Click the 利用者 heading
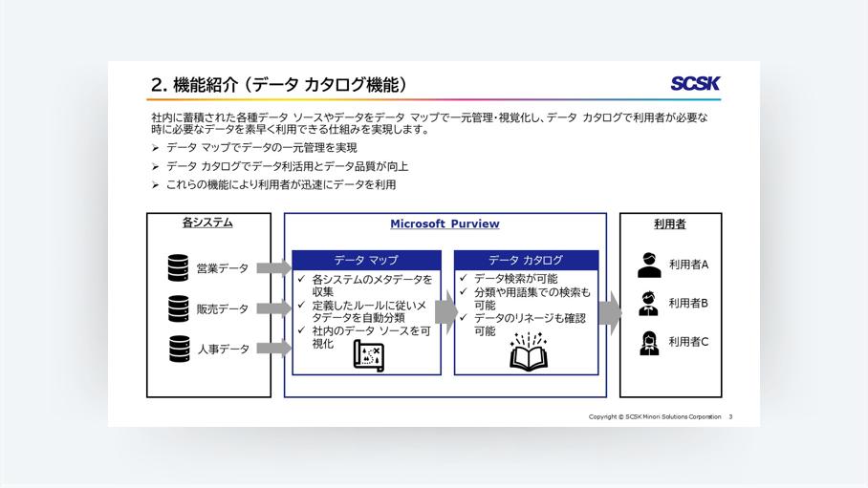Viewport: 868px width, 488px height. [x=670, y=224]
